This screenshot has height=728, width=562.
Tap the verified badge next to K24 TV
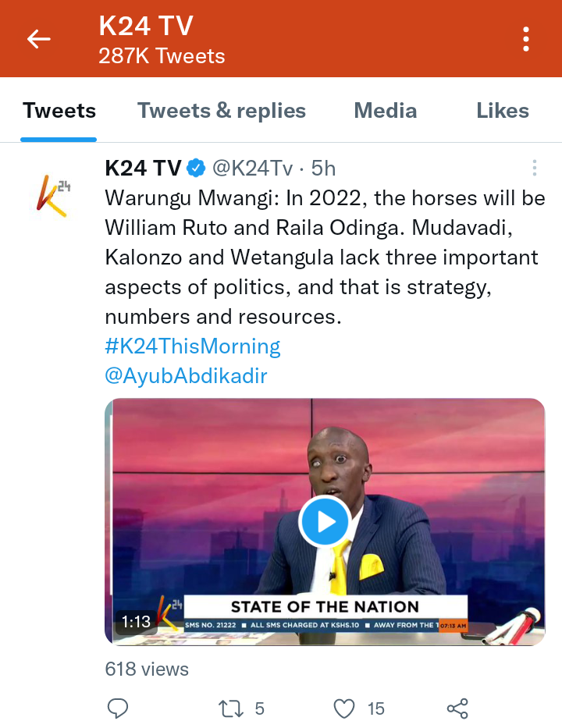tap(196, 168)
